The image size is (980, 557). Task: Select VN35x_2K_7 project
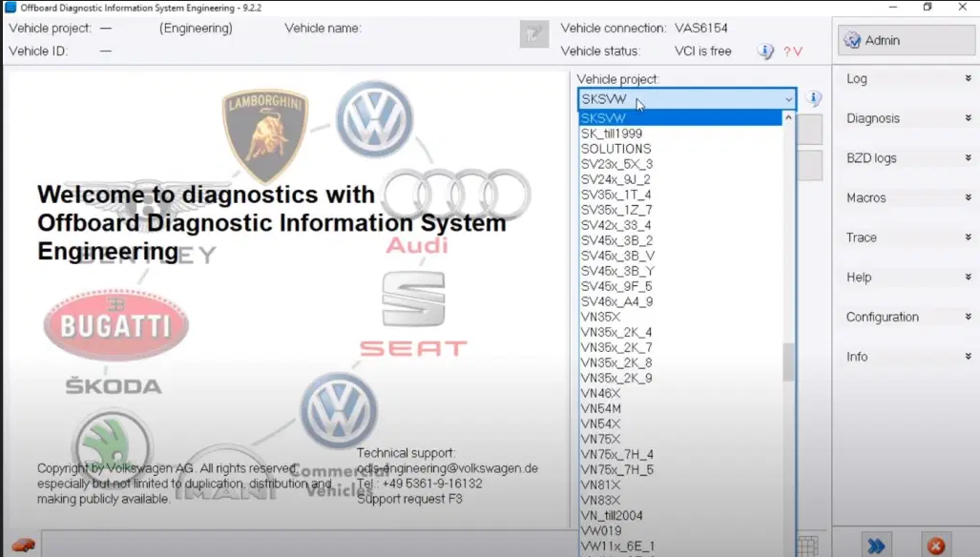(680, 348)
